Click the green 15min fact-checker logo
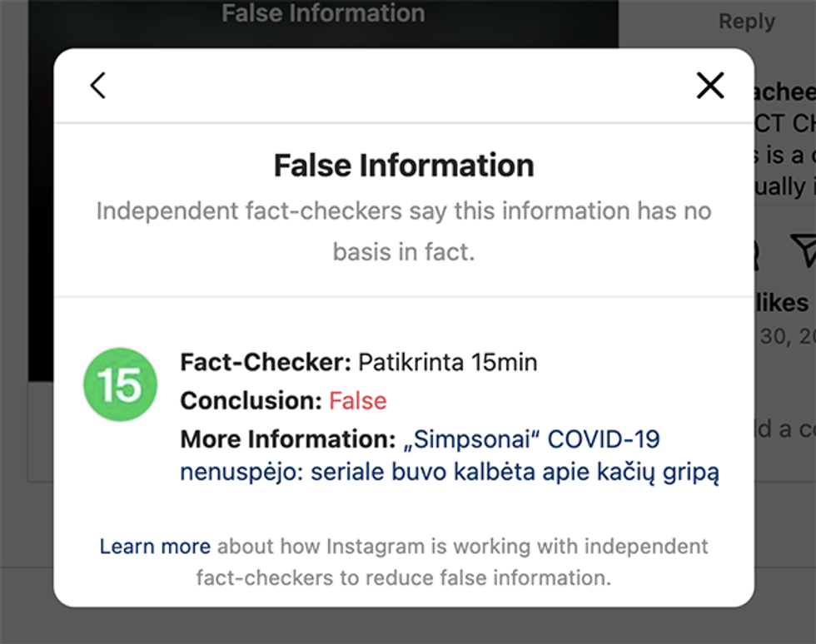 [120, 384]
